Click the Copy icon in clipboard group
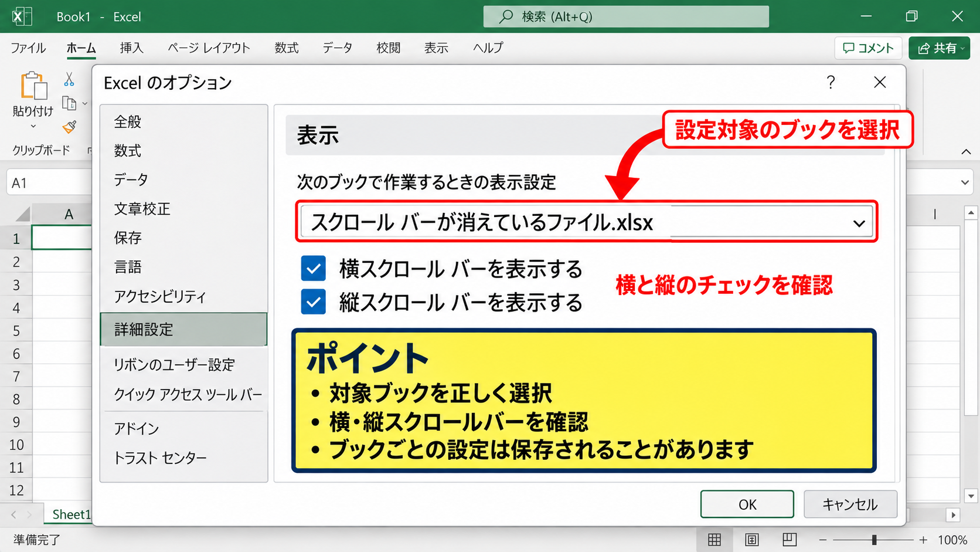 (x=69, y=103)
